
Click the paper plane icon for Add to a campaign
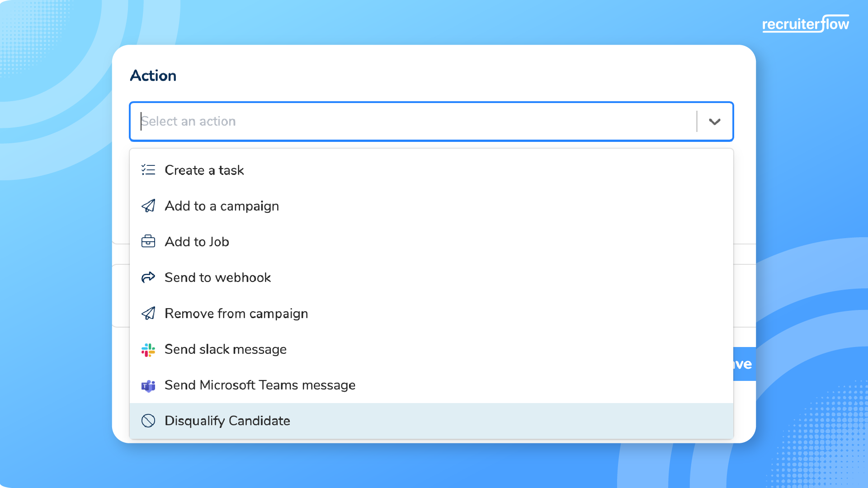(x=148, y=206)
